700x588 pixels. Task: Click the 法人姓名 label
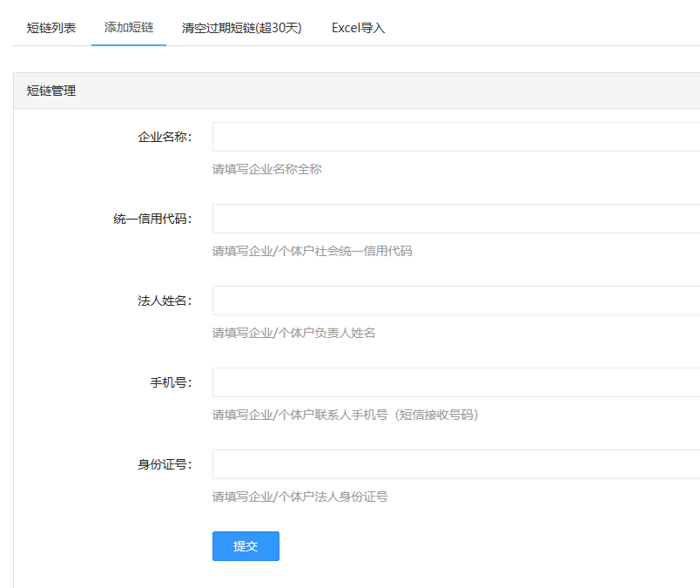click(x=165, y=301)
